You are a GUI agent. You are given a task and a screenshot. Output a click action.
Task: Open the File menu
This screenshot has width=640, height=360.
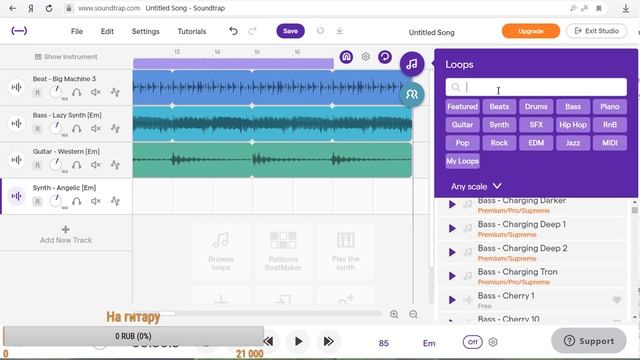tap(77, 31)
